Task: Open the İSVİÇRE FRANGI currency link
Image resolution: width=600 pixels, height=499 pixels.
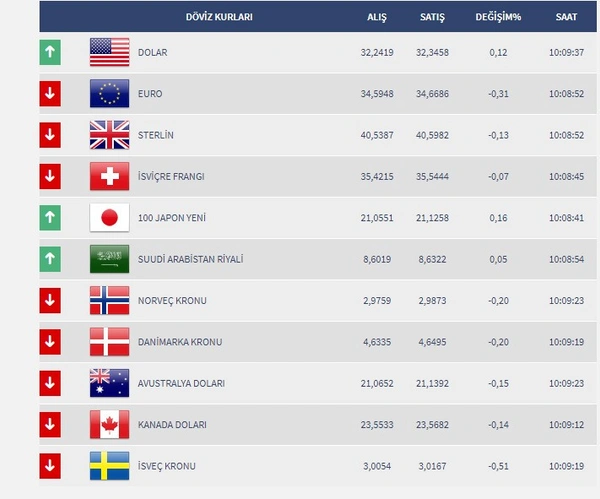Action: coord(171,176)
